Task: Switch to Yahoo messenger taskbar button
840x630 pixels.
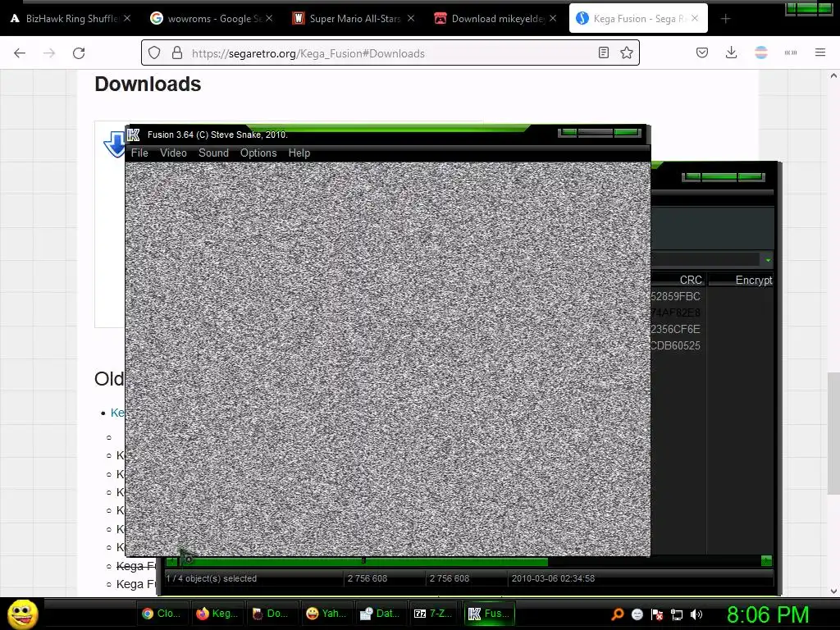Action: pyautogui.click(x=326, y=614)
